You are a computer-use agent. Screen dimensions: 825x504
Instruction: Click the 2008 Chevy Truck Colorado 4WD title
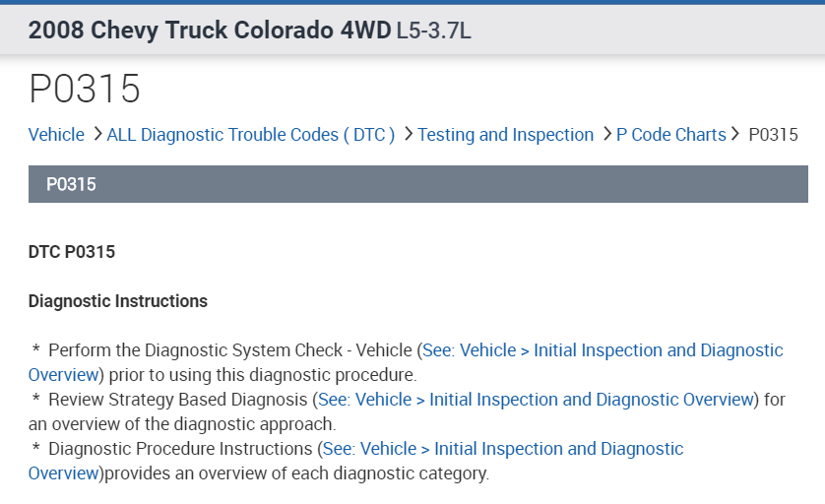pyautogui.click(x=210, y=30)
